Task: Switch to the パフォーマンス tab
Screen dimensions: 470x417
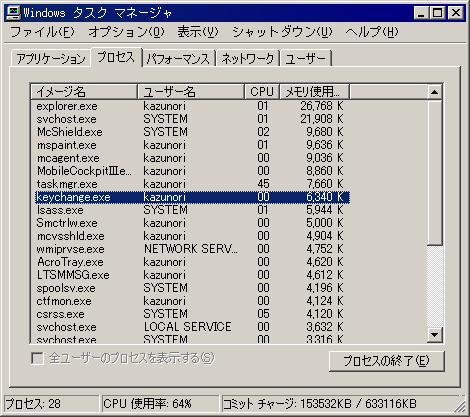Action: 179,59
